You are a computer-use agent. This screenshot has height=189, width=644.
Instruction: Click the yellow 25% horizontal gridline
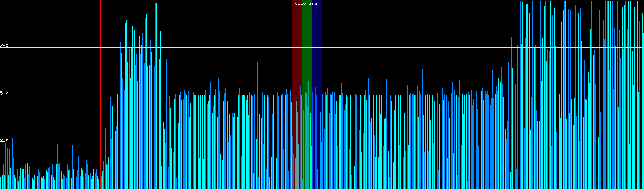[x=220, y=142]
